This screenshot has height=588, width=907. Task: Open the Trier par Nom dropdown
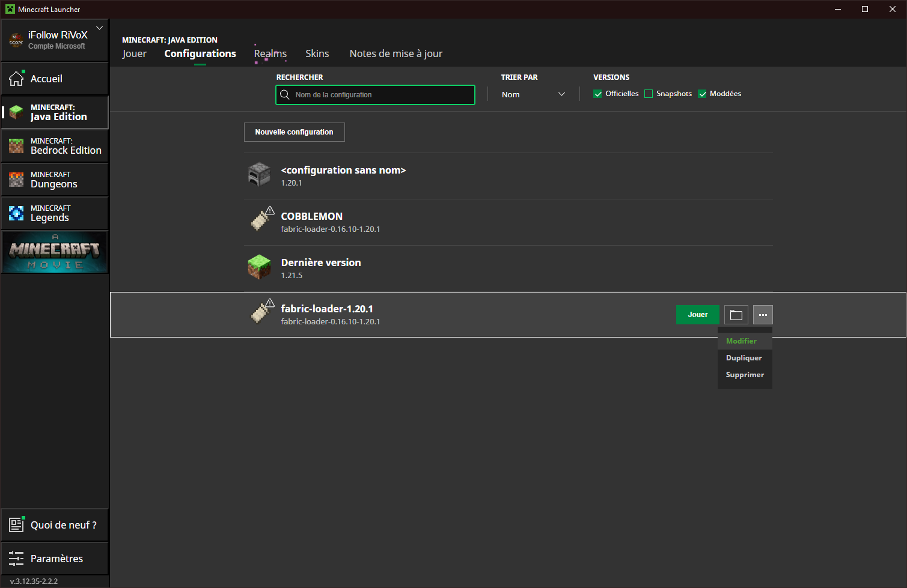coord(533,94)
